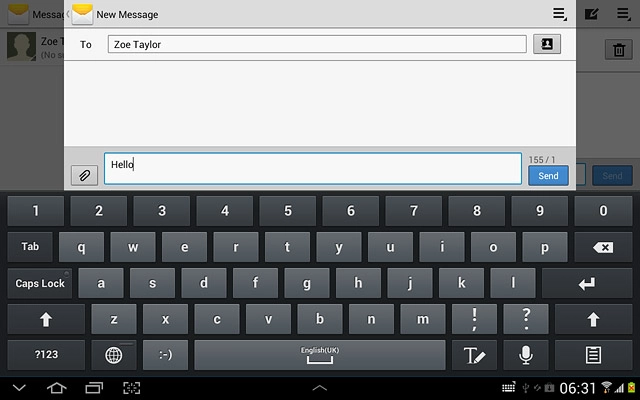Image resolution: width=640 pixels, height=400 pixels.
Task: Go home via navigation bar icon
Action: (x=57, y=387)
